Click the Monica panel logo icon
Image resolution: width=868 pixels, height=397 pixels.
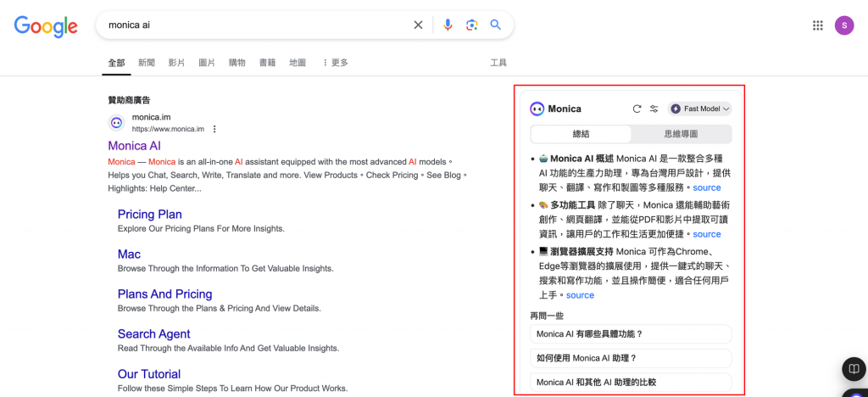click(x=537, y=109)
